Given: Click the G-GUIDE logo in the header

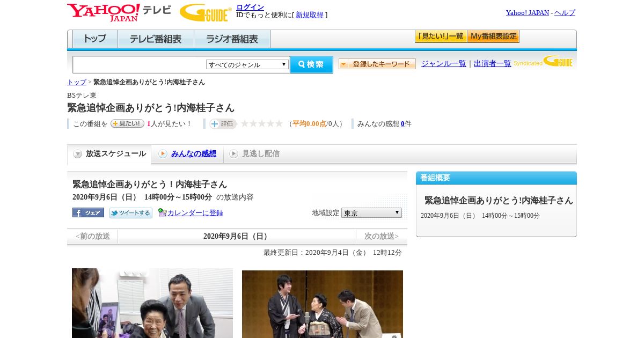Looking at the screenshot, I should 206,12.
